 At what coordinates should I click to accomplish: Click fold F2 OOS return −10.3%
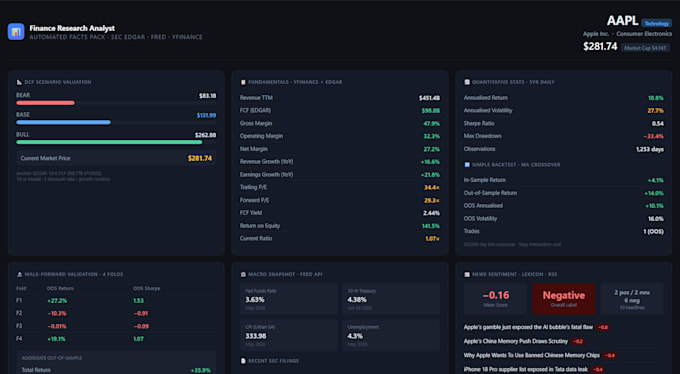[x=57, y=313]
